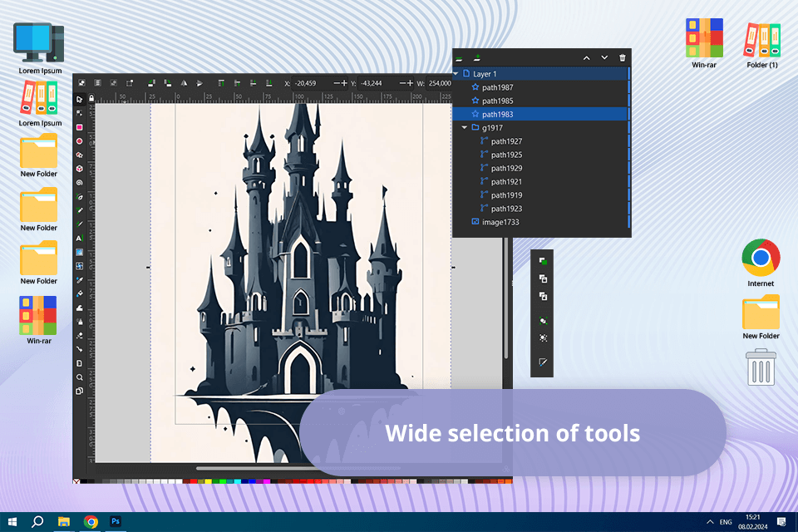Select the Pages tool

80,391
